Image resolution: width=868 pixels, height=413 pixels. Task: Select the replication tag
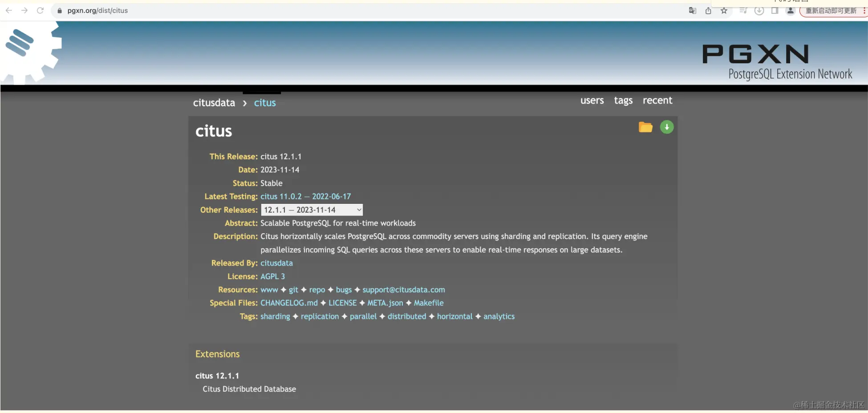(320, 316)
